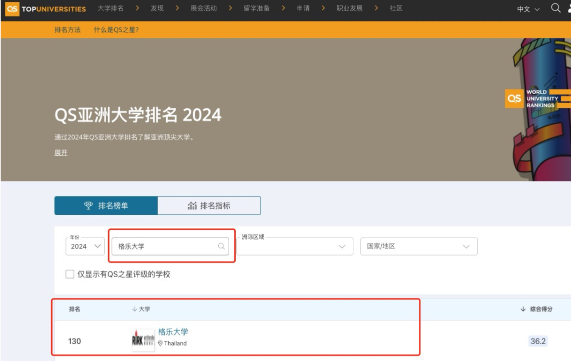Click the rank value 130
571x361 pixels.
[75, 341]
